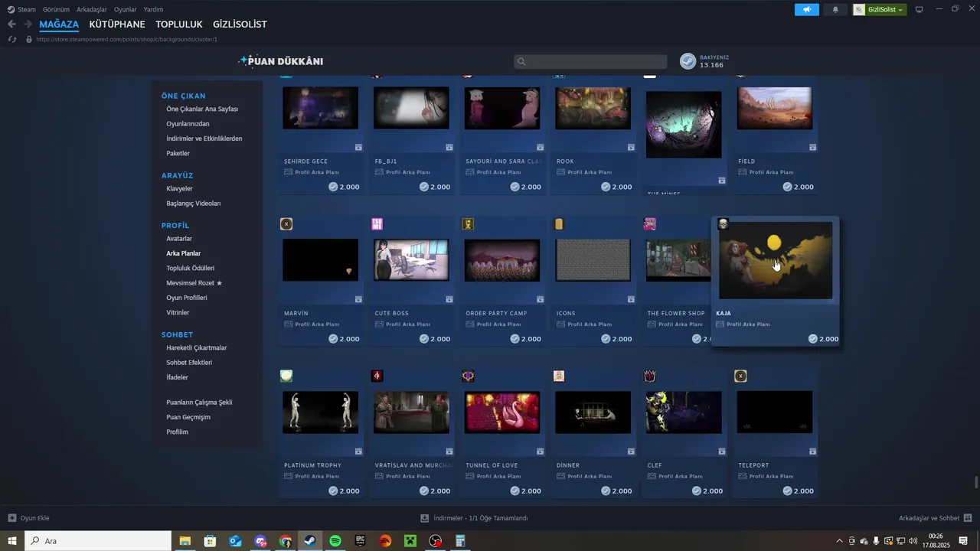Select Vitrinler in sidebar
980x551 pixels.
178,312
